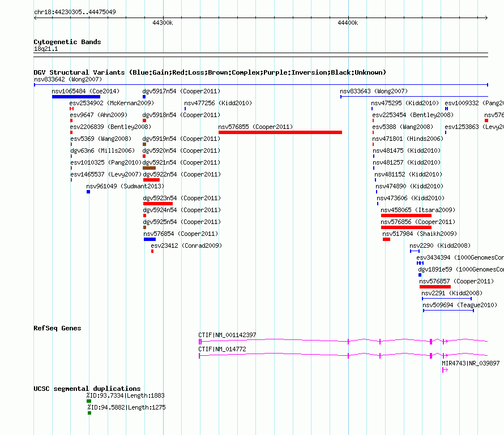Click the dgv5923n54 red loss bar
This screenshot has width=504, height=435.
[158, 204]
